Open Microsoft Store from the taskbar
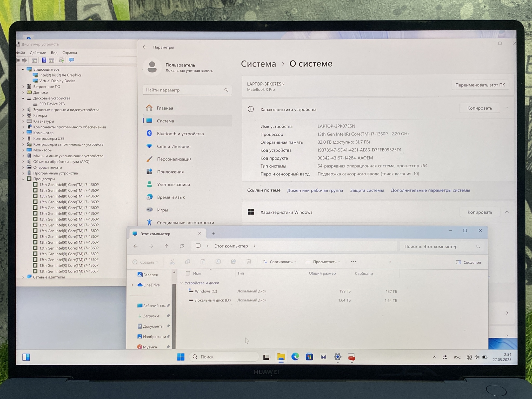 click(x=309, y=357)
